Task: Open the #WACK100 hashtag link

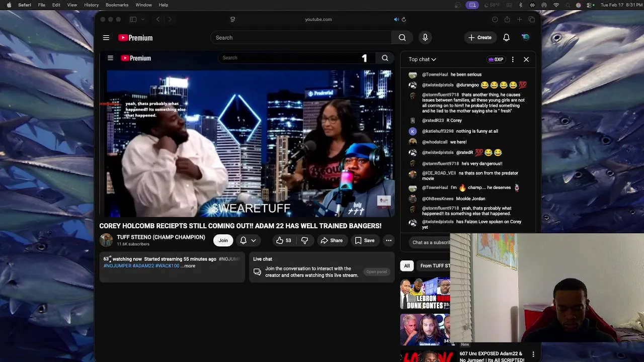Action: pos(167,266)
